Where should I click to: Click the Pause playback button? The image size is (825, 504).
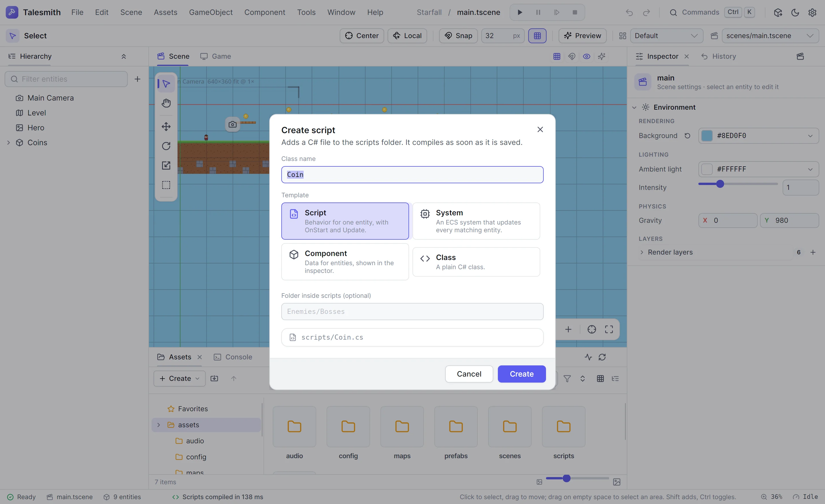(538, 12)
